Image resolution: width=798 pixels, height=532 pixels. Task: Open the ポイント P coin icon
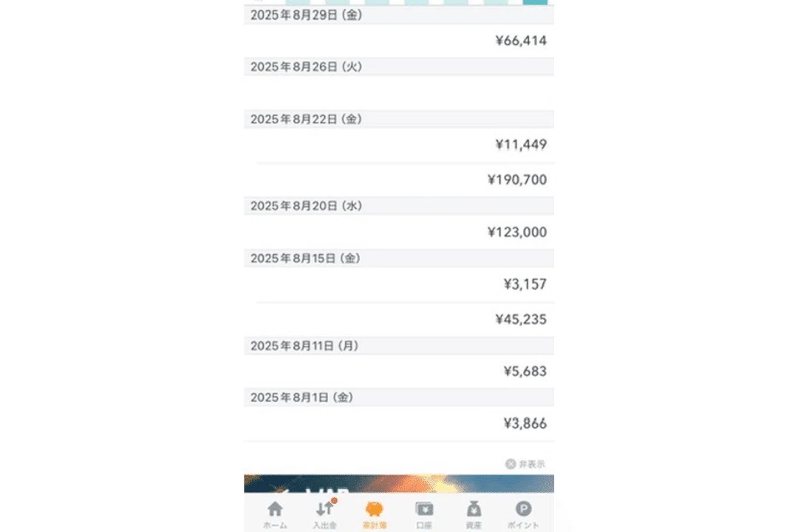[523, 508]
